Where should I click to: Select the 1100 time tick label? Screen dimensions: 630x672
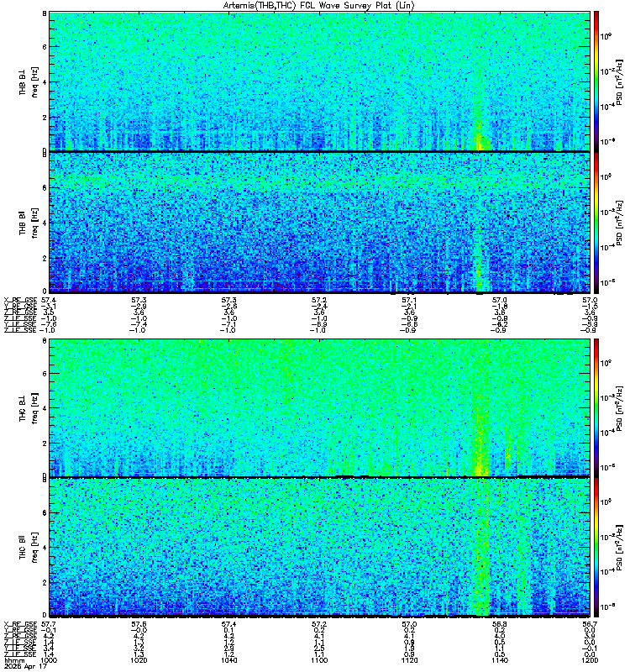[319, 660]
